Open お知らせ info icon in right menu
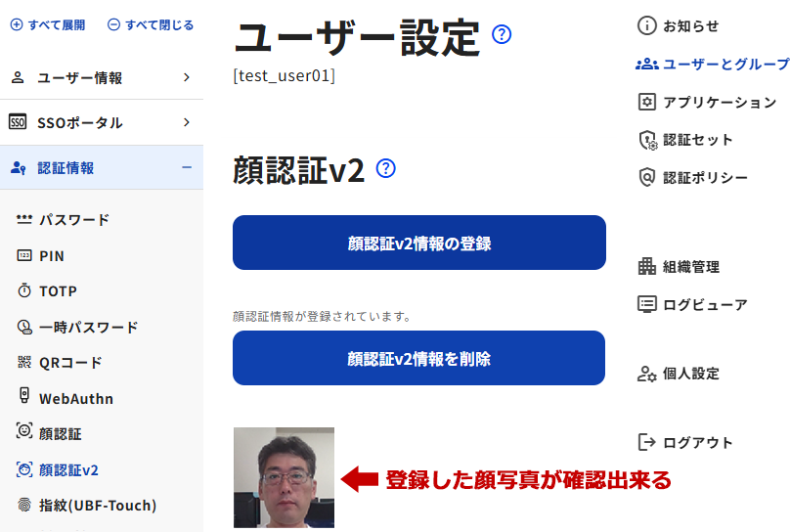790x532 pixels. pyautogui.click(x=646, y=25)
